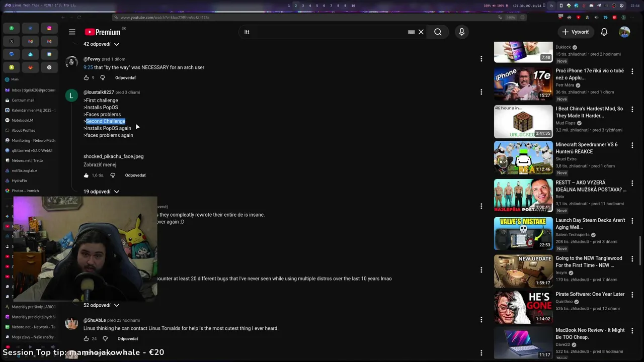Click Zobraziť menej to collapse comment
Viewport: 644px width, 362px height.
(100, 164)
